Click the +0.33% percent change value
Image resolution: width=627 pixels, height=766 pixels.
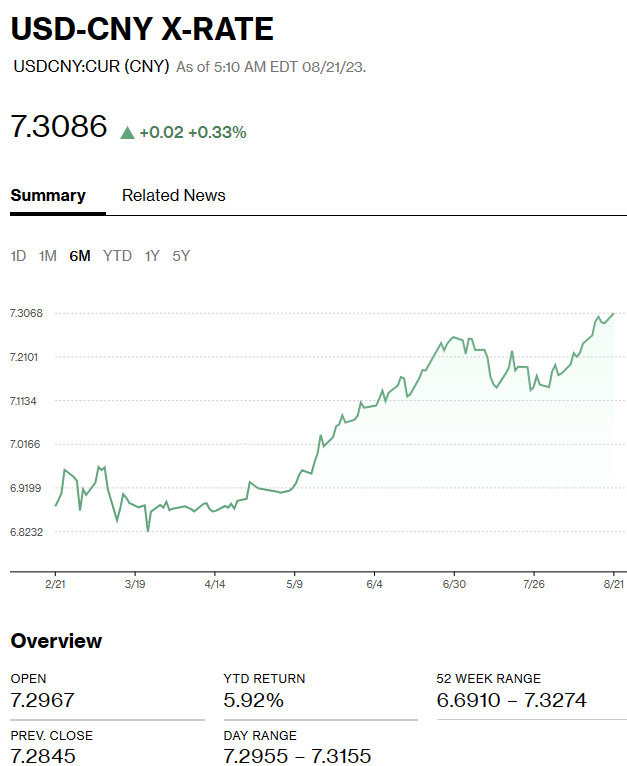(x=218, y=132)
